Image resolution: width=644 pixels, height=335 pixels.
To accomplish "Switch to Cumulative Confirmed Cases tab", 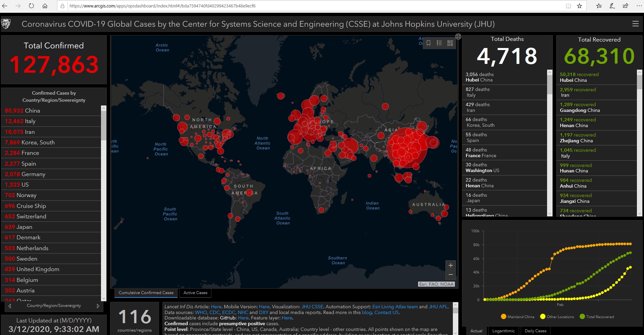I will pos(146,293).
